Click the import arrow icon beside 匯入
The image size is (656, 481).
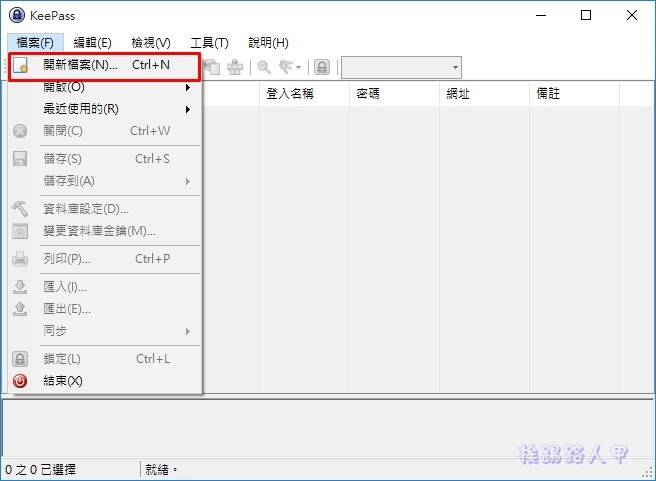20,287
